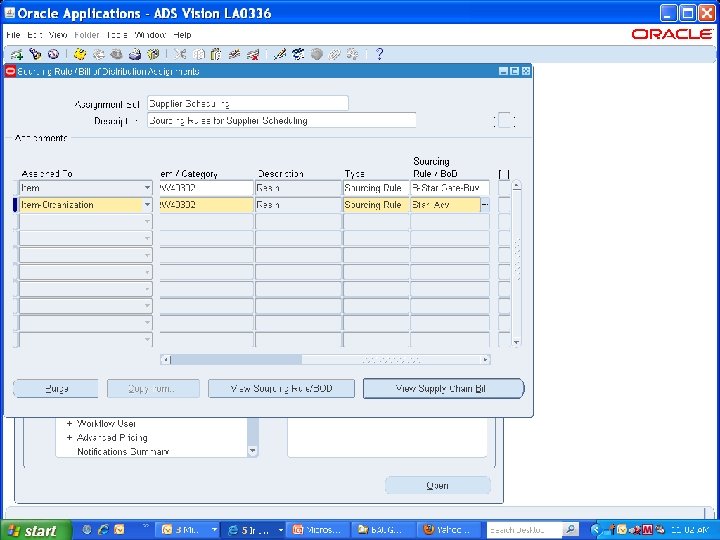720x540 pixels.
Task: Click the Translations globe toolbar icon
Action: pos(316,55)
